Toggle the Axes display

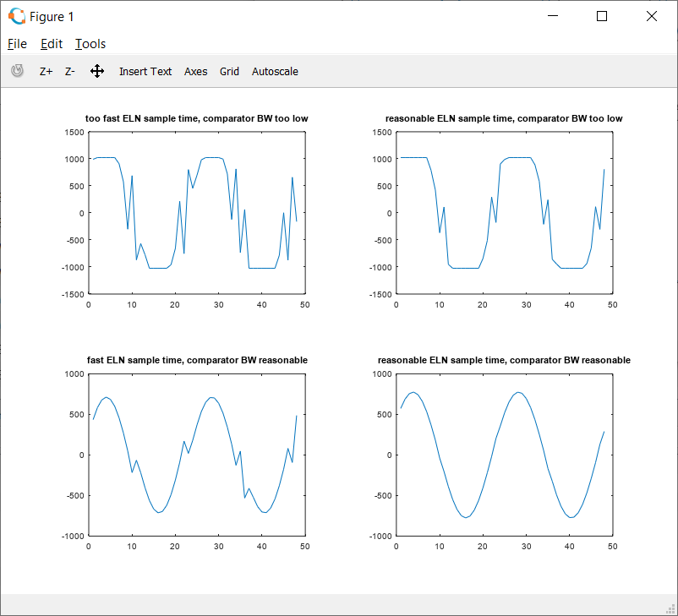[195, 72]
